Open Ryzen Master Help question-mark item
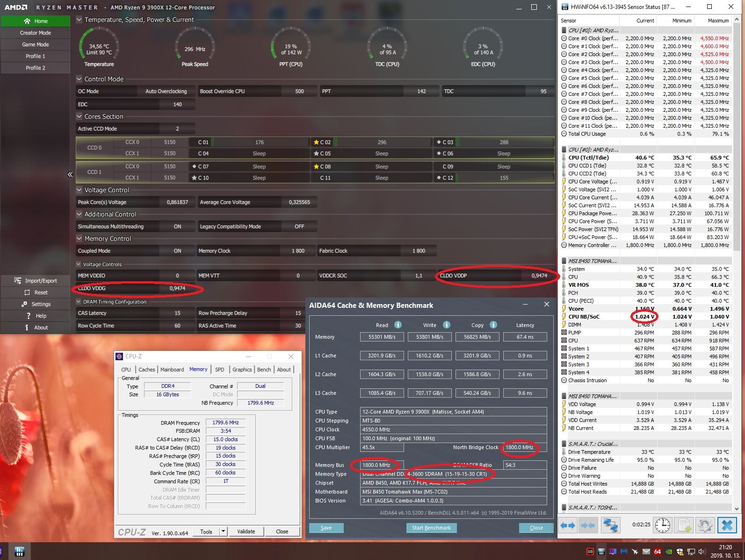 coord(36,316)
